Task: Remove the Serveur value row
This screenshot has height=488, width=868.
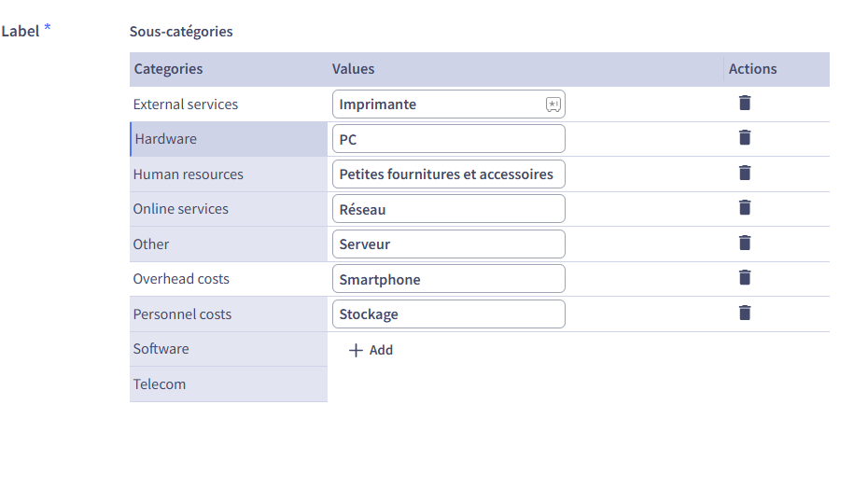Action: pyautogui.click(x=744, y=244)
